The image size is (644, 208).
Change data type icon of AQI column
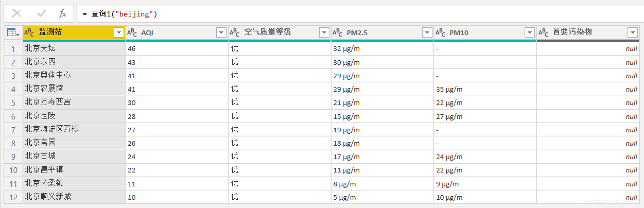click(132, 32)
